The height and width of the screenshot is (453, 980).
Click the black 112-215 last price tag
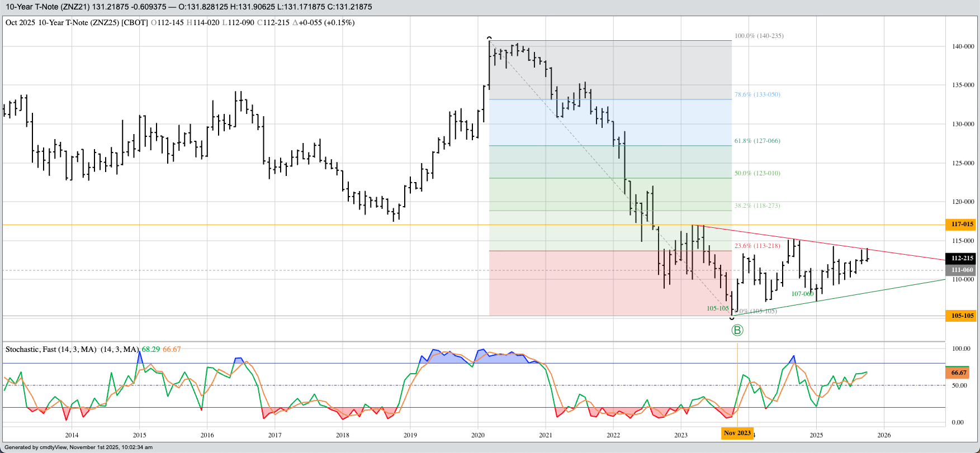click(962, 258)
